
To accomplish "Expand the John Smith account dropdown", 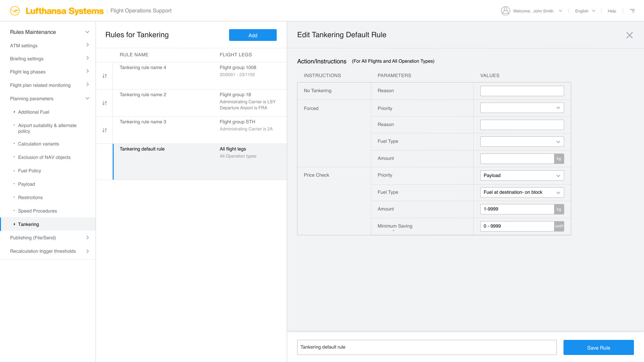I will pos(560,11).
